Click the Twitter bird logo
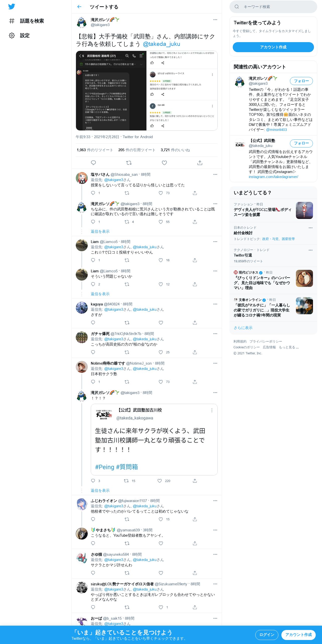The height and width of the screenshot is (644, 322). [x=12, y=7]
